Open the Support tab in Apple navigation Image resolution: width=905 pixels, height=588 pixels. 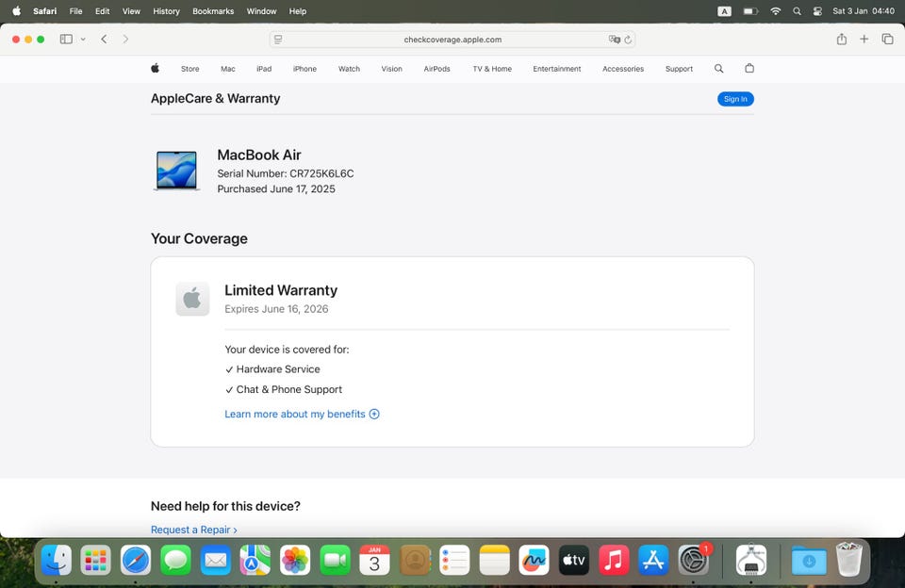click(x=679, y=69)
